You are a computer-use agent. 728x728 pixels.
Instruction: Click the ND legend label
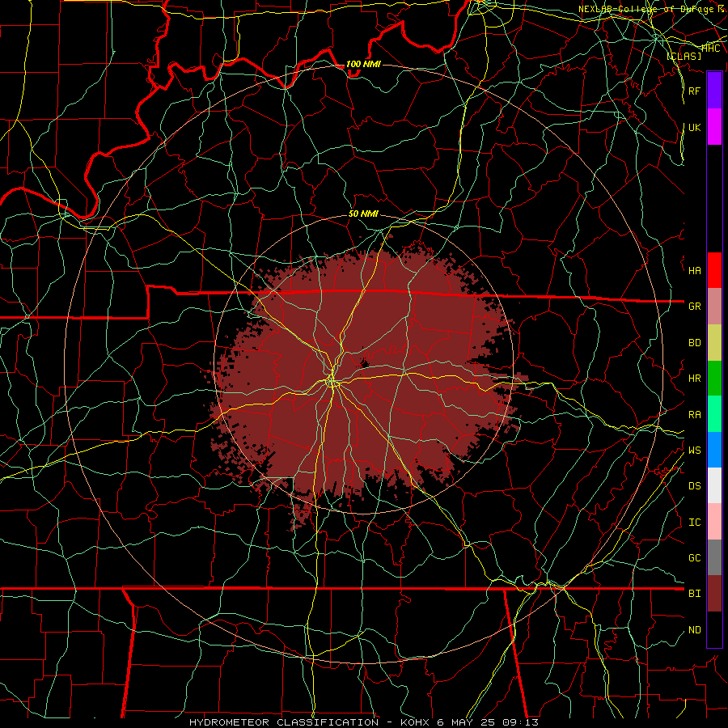pos(695,630)
